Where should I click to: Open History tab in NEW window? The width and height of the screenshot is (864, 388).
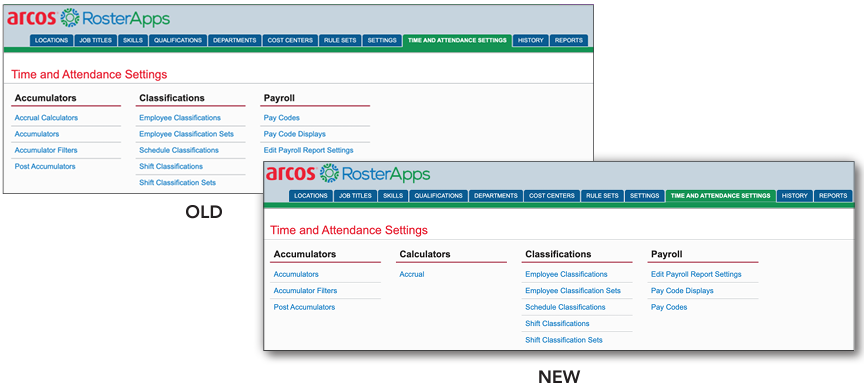(x=795, y=196)
